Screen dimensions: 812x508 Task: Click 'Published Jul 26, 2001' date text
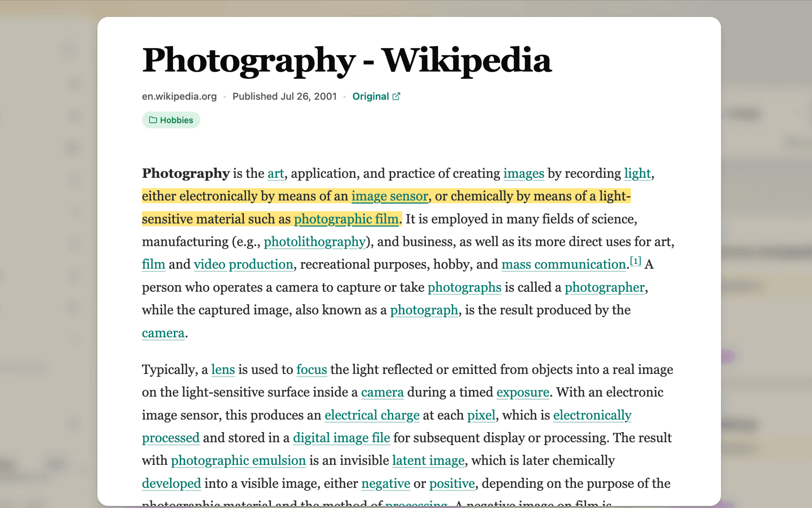[x=285, y=97]
